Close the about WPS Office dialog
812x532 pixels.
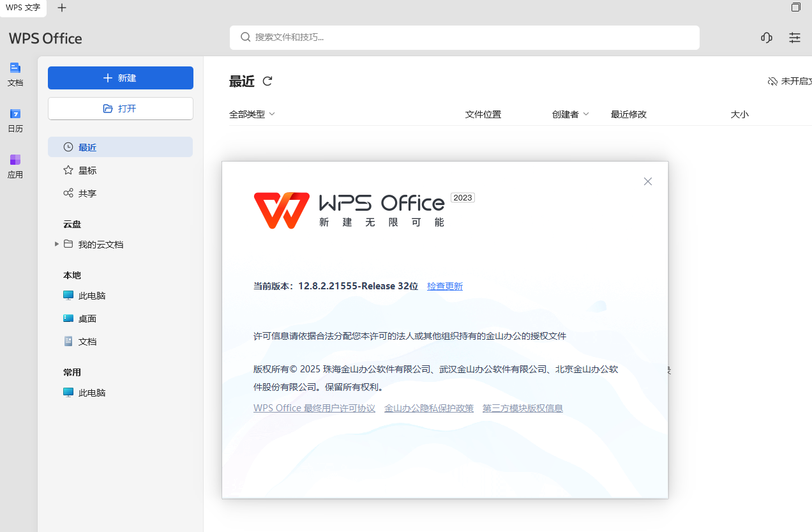(648, 181)
